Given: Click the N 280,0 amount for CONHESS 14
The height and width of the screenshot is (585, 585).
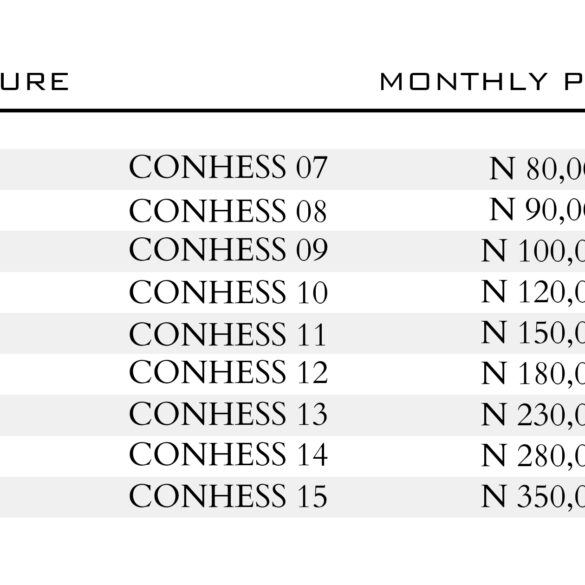Looking at the screenshot, I should click(x=533, y=456).
